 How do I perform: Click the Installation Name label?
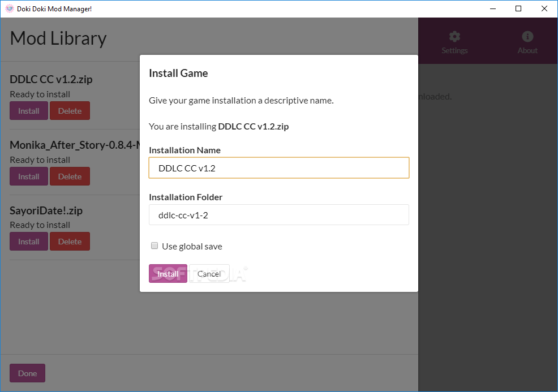pos(184,150)
